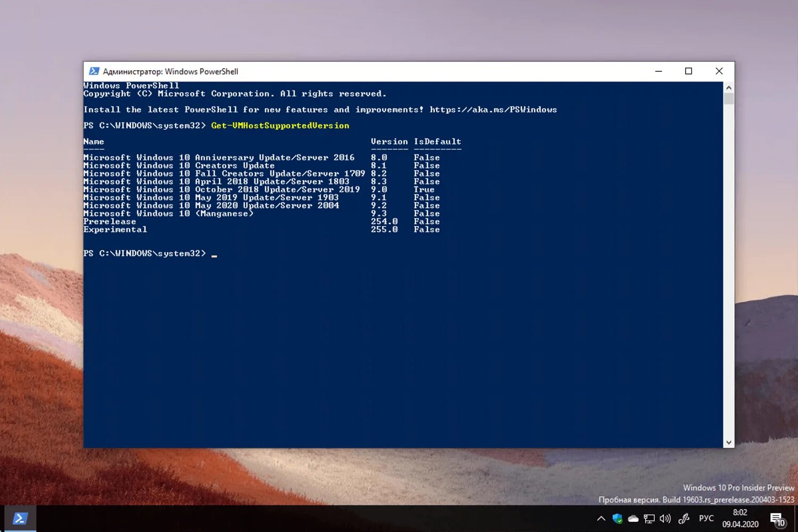Open volume speaker tray icon
Screen dimensions: 798x532
[x=665, y=518]
